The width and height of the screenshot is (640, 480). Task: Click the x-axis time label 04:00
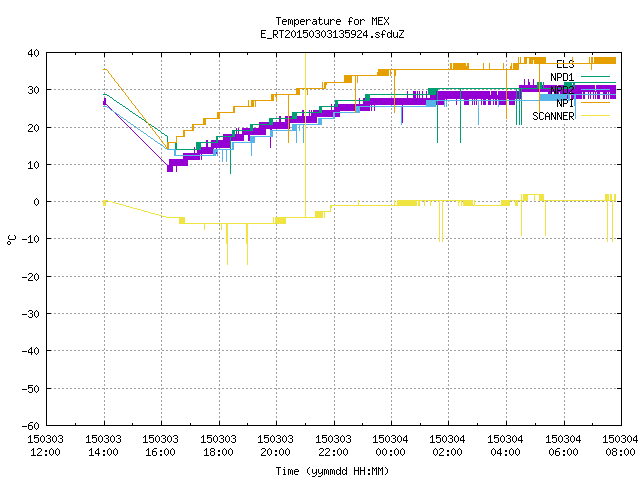506,452
